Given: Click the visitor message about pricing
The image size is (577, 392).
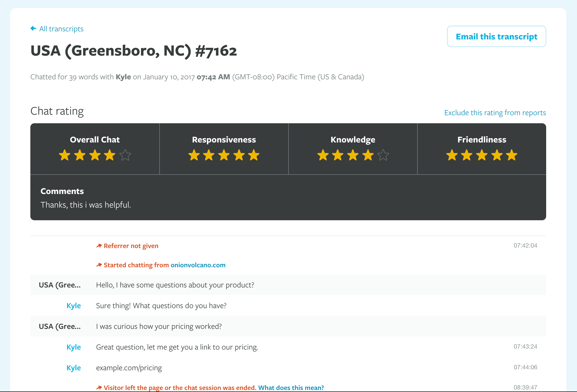Looking at the screenshot, I should 159,326.
